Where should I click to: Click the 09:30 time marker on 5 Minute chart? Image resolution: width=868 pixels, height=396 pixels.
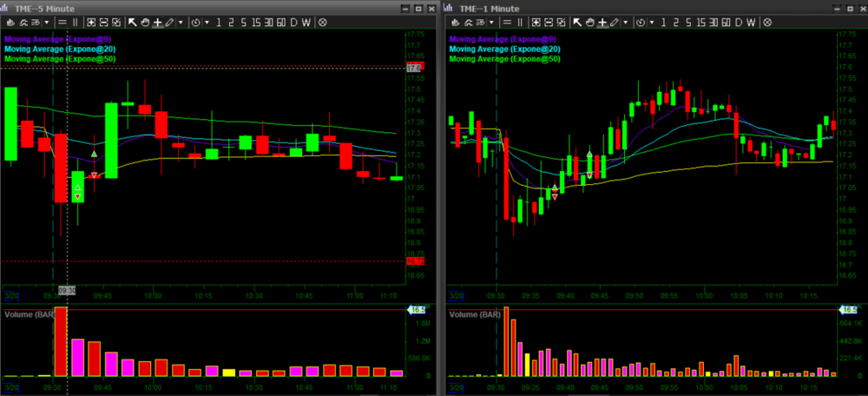coord(67,290)
